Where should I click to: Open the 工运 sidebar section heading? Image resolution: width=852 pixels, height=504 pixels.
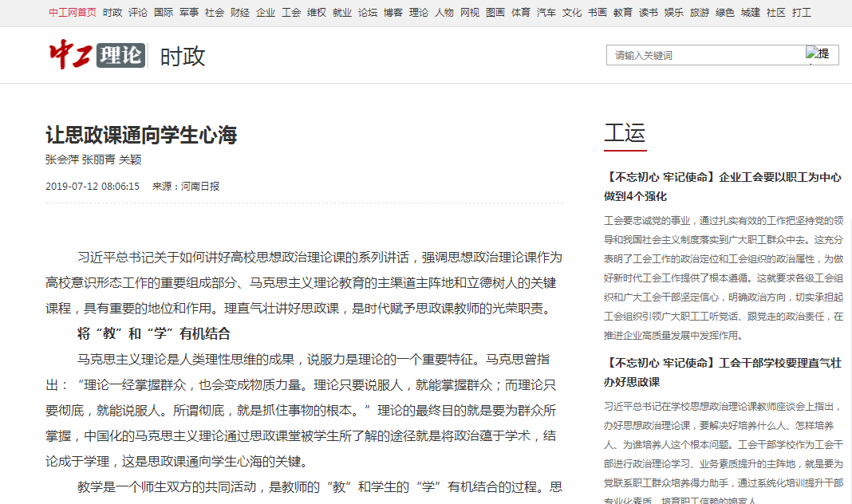tap(625, 133)
